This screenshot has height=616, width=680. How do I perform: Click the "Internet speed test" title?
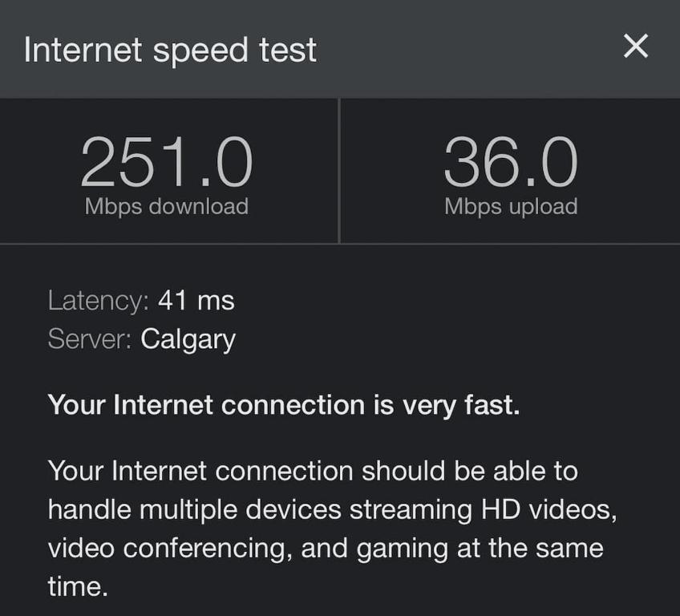coord(170,50)
